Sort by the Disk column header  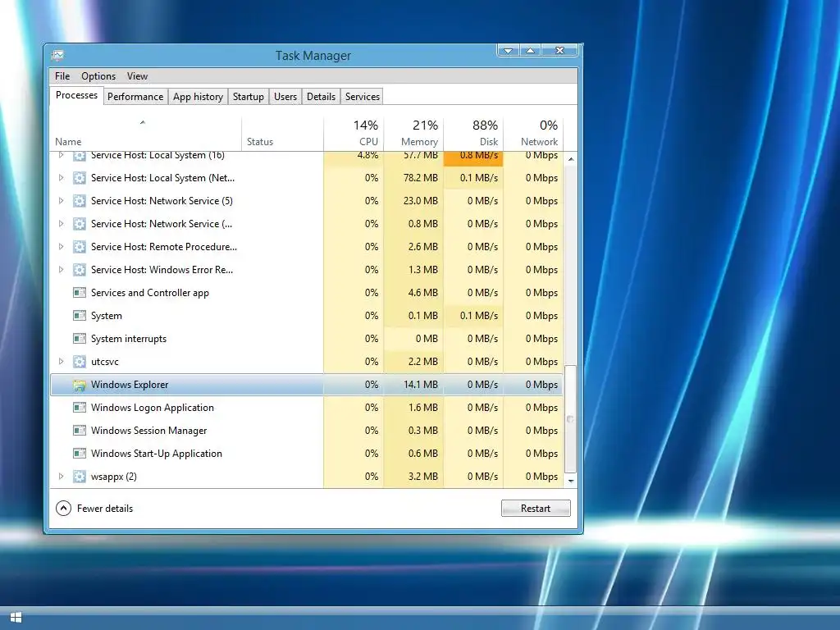[x=473, y=134]
